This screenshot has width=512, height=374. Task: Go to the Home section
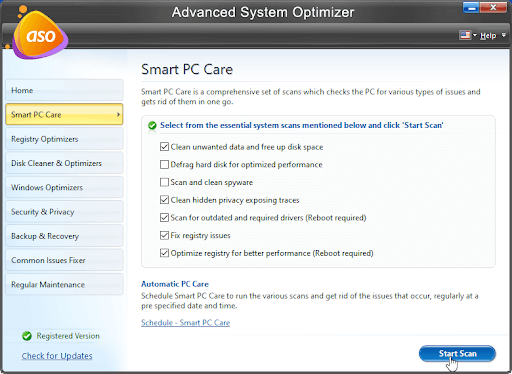[x=64, y=90]
